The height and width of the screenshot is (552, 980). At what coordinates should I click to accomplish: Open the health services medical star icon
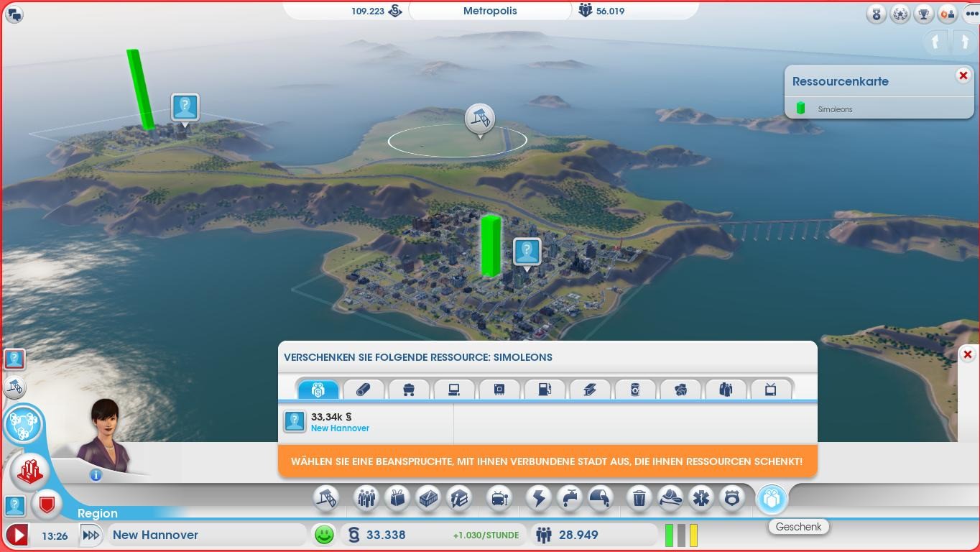pos(701,497)
